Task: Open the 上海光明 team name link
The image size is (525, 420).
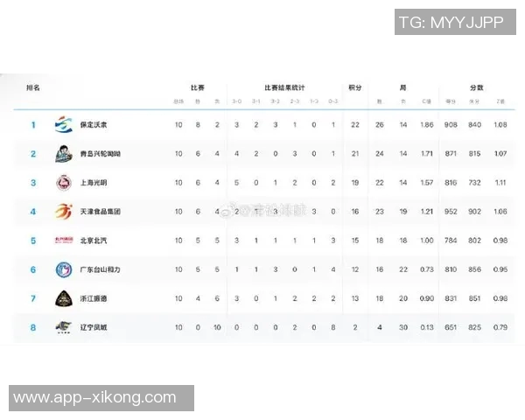Action: coord(94,182)
